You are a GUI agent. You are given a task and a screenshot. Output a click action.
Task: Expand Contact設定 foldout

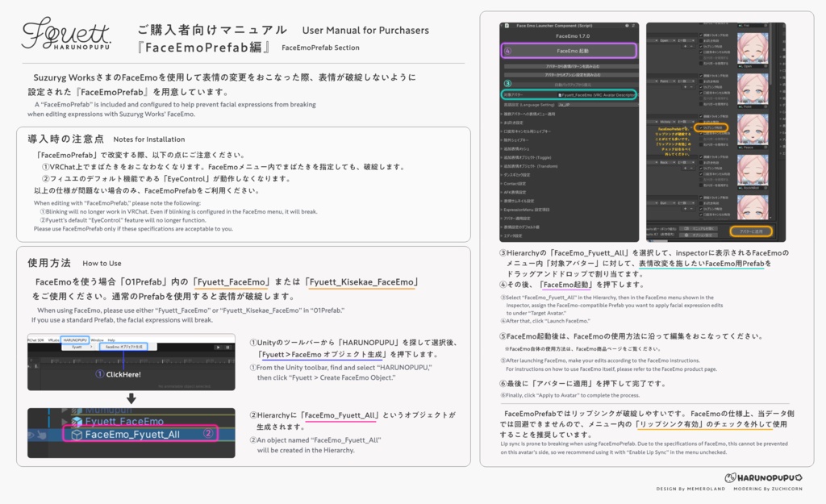click(502, 184)
